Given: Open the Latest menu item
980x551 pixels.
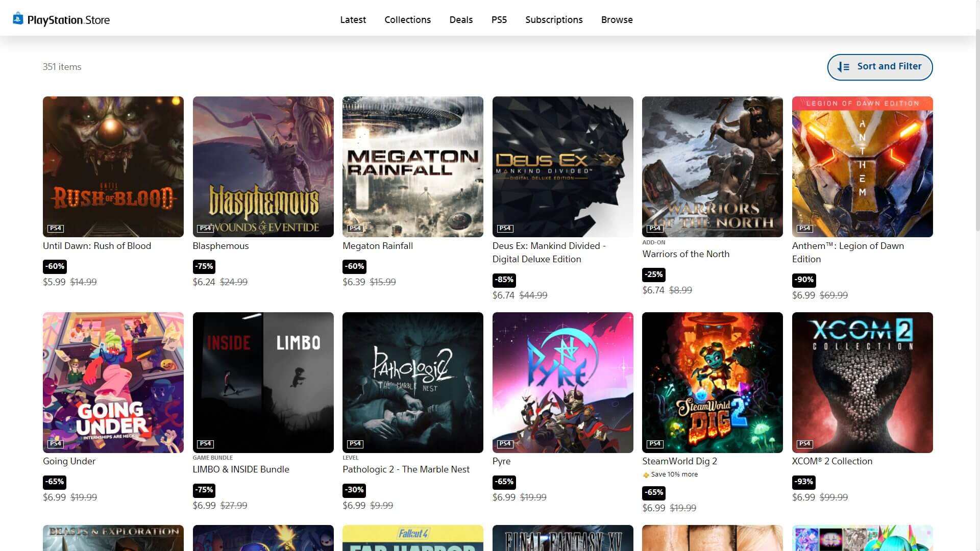Looking at the screenshot, I should [353, 20].
